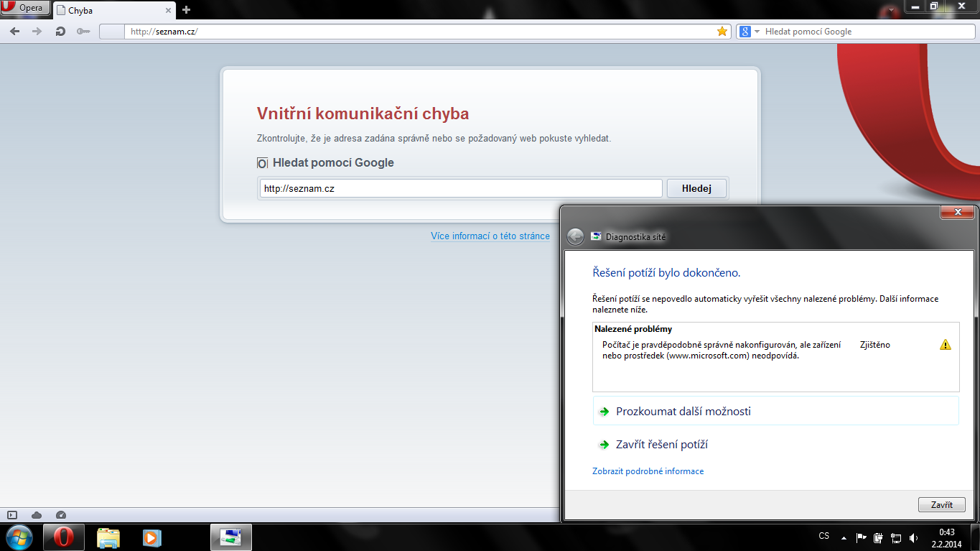This screenshot has width=980, height=551.
Task: Click the Hledej button
Action: tap(696, 188)
